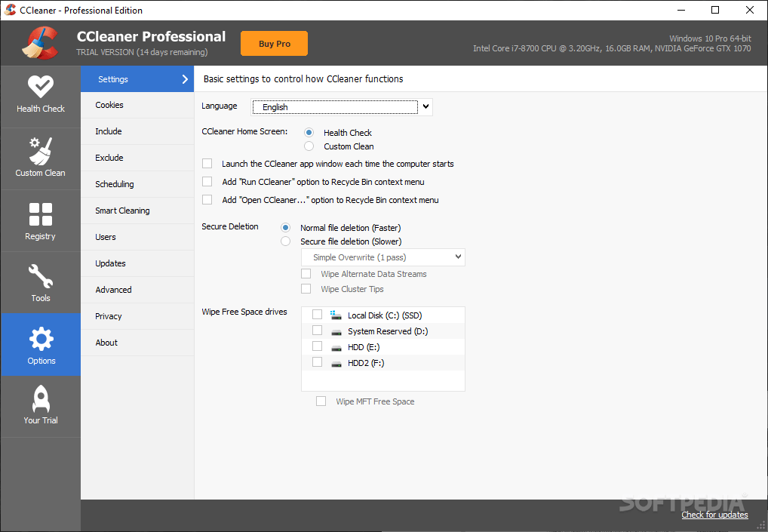This screenshot has width=768, height=532.
Task: Set Custom Clean as home screen
Action: coord(309,146)
